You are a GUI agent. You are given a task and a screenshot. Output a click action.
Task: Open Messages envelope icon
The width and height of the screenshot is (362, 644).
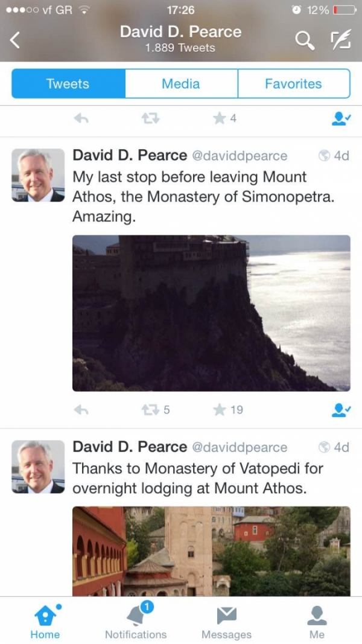[x=226, y=620]
